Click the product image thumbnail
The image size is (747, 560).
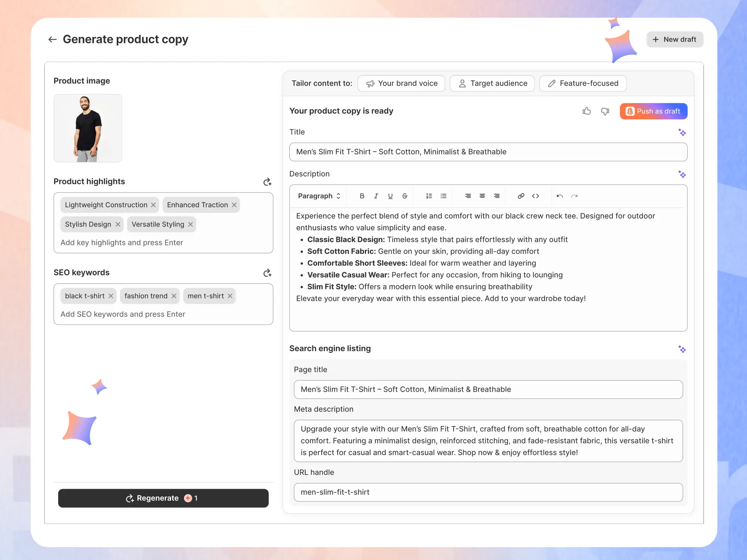[88, 128]
